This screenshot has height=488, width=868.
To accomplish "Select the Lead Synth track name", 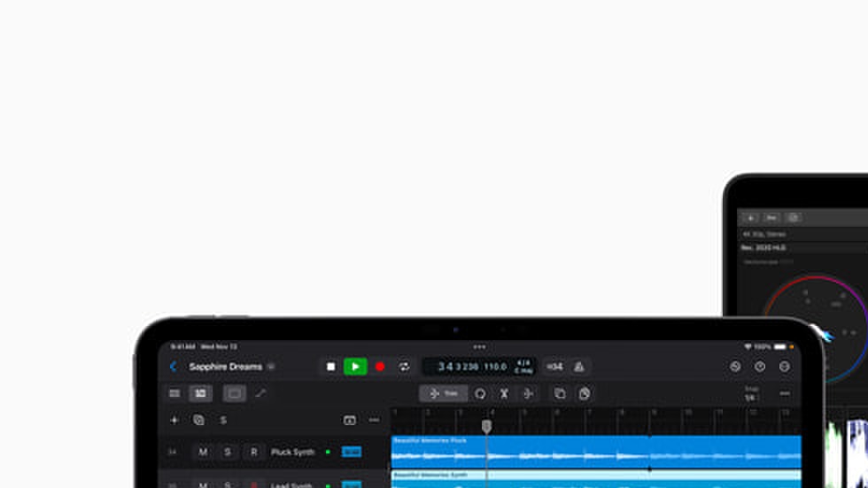I will [291, 485].
